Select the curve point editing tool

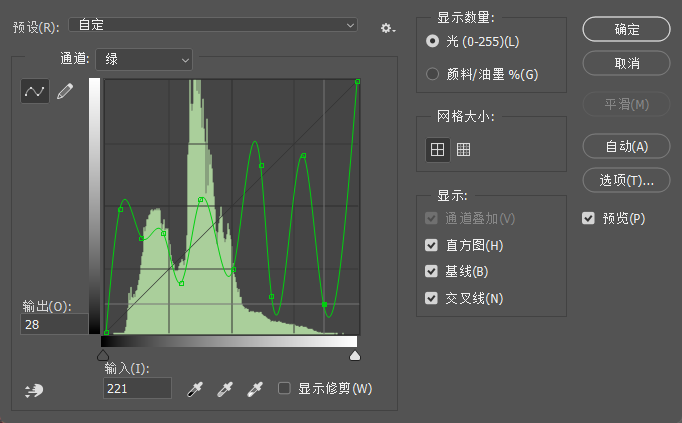click(35, 91)
